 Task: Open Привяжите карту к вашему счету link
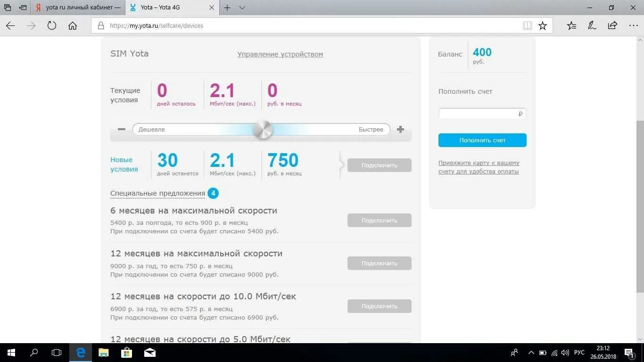point(479,167)
